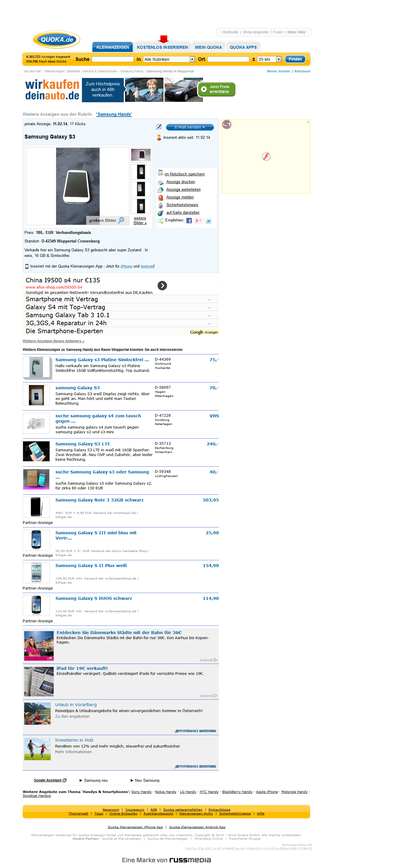Click the Urlaub in Vorarlberg ad title
The width and height of the screenshot is (398, 868).
click(76, 705)
